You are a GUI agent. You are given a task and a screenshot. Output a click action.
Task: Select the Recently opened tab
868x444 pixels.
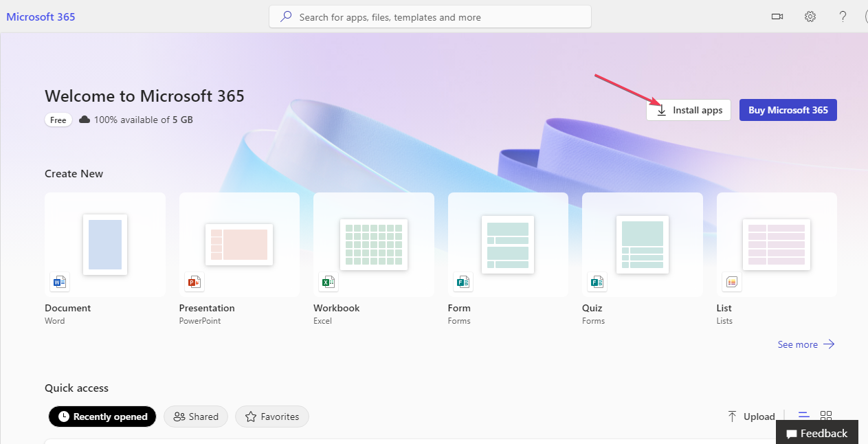coord(102,417)
